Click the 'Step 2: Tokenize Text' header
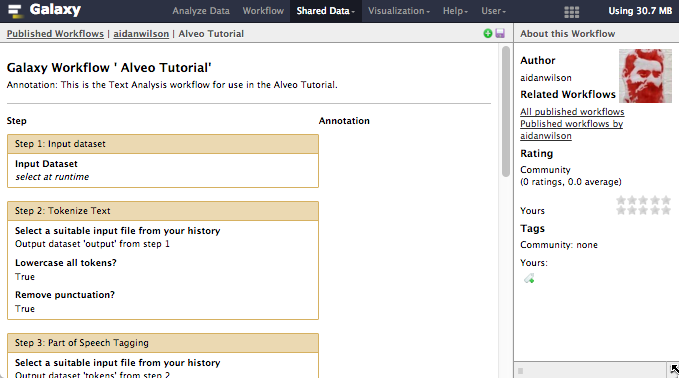The width and height of the screenshot is (679, 378). 163,211
